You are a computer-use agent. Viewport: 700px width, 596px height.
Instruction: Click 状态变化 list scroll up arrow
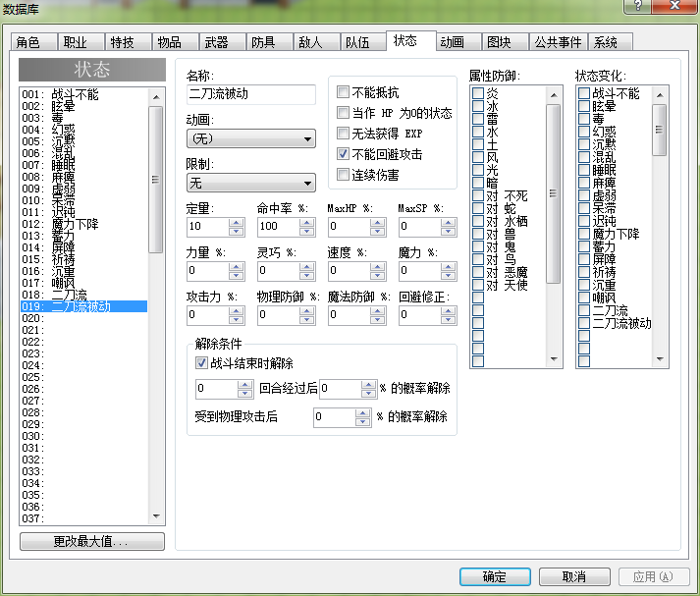[x=660, y=95]
